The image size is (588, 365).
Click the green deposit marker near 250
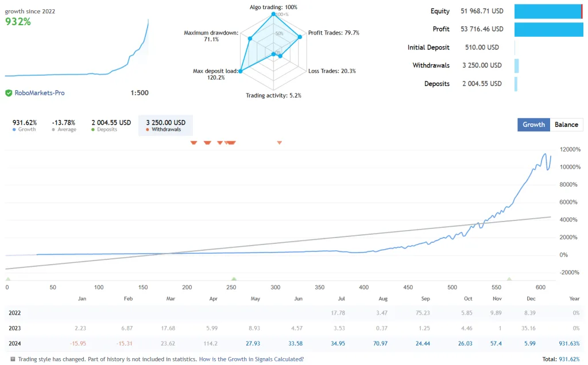tap(234, 279)
